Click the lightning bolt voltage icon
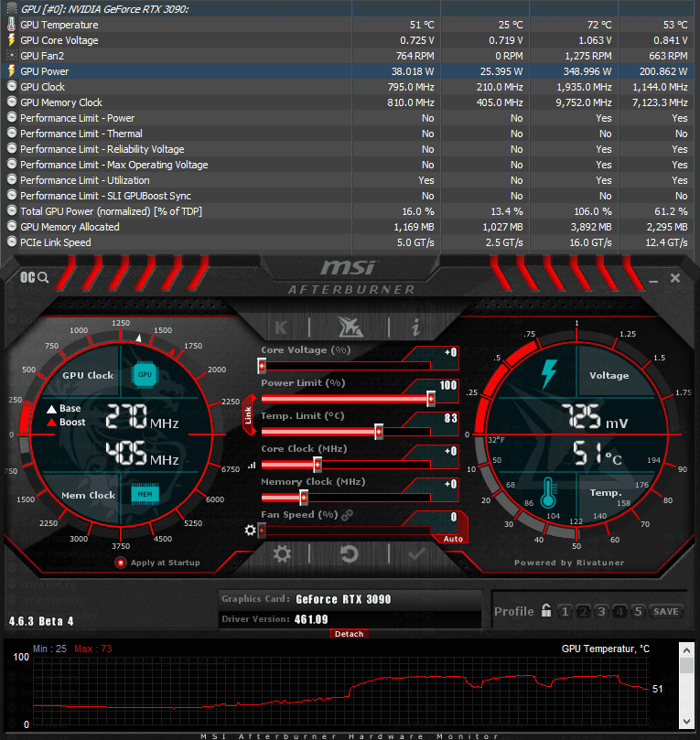The image size is (700, 740). [x=549, y=375]
